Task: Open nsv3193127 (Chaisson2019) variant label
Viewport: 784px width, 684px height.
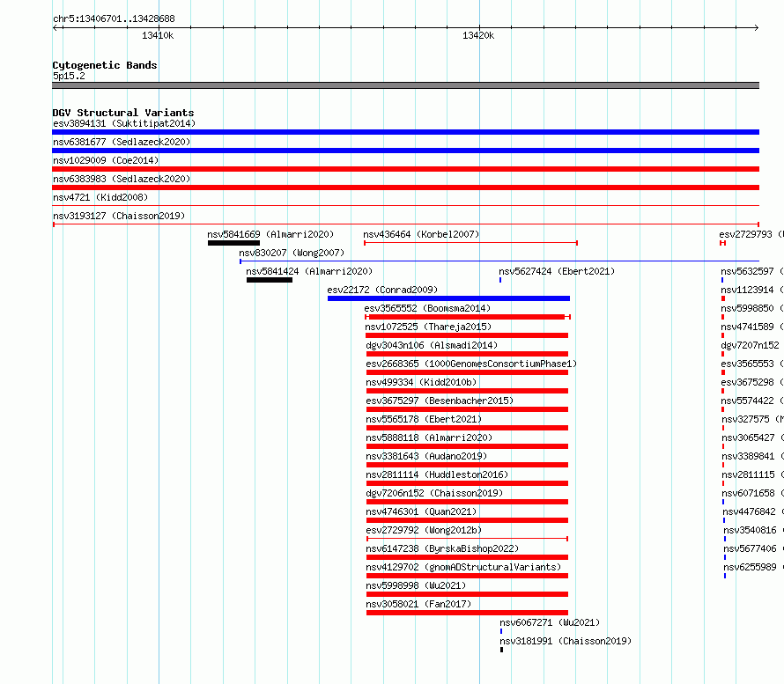Action: click(119, 216)
